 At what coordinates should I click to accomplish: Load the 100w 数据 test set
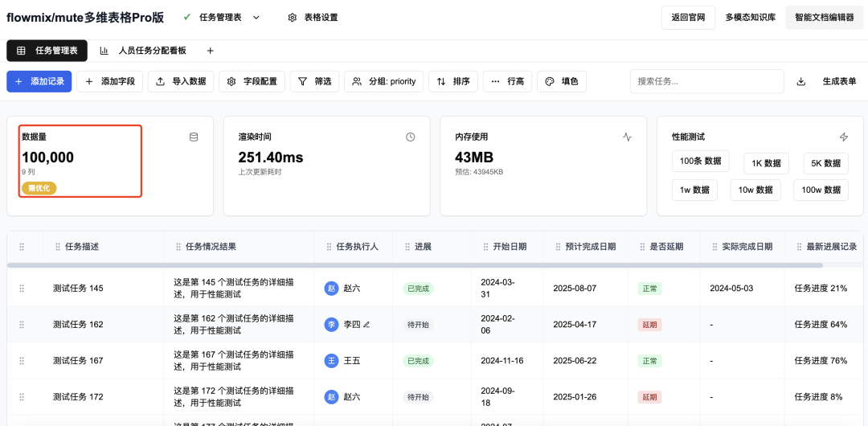click(821, 190)
